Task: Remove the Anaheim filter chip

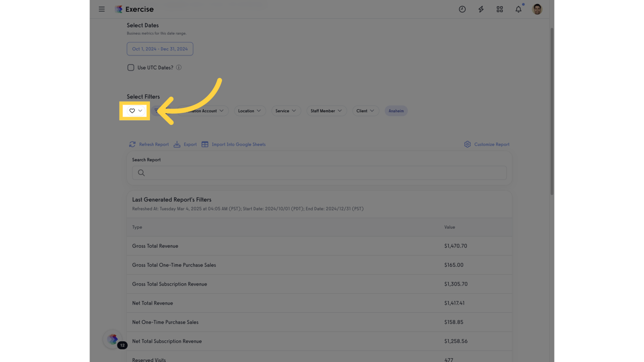Action: (x=396, y=111)
